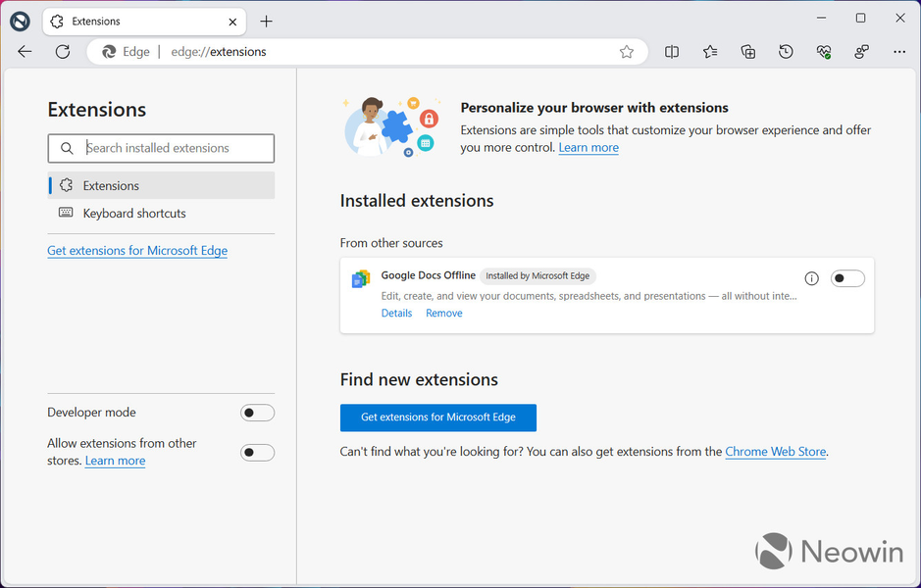Open Collections from the toolbar
The height and width of the screenshot is (588, 921).
click(748, 52)
